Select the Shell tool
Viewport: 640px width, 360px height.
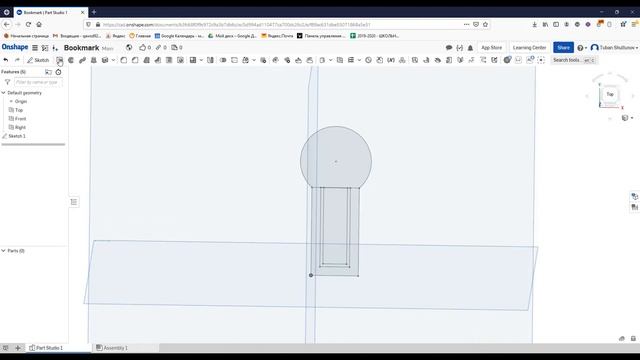pyautogui.click(x=169, y=60)
